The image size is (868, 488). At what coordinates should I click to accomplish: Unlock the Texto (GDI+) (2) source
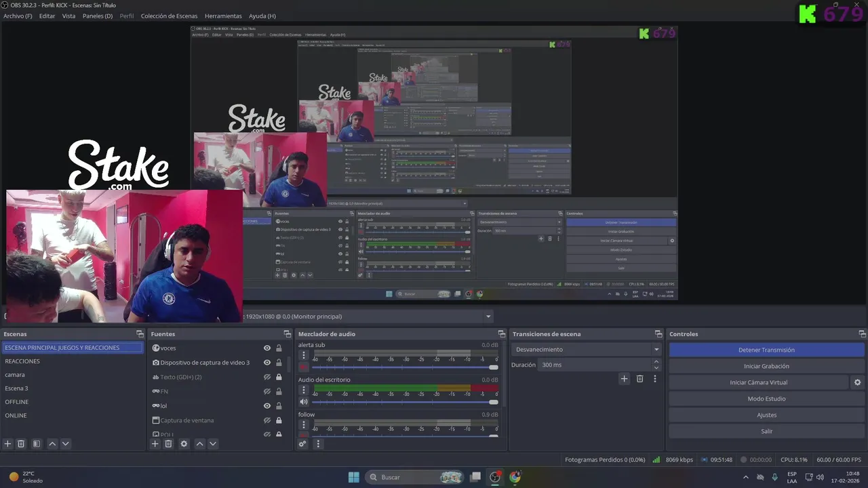[x=279, y=377]
